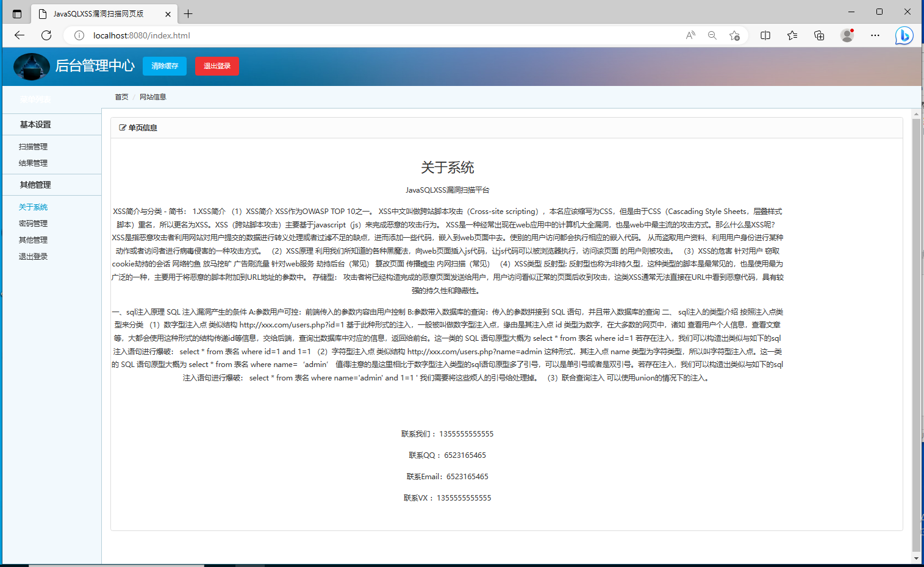Click the read aloud icon in address bar
924x567 pixels.
[x=690, y=35]
